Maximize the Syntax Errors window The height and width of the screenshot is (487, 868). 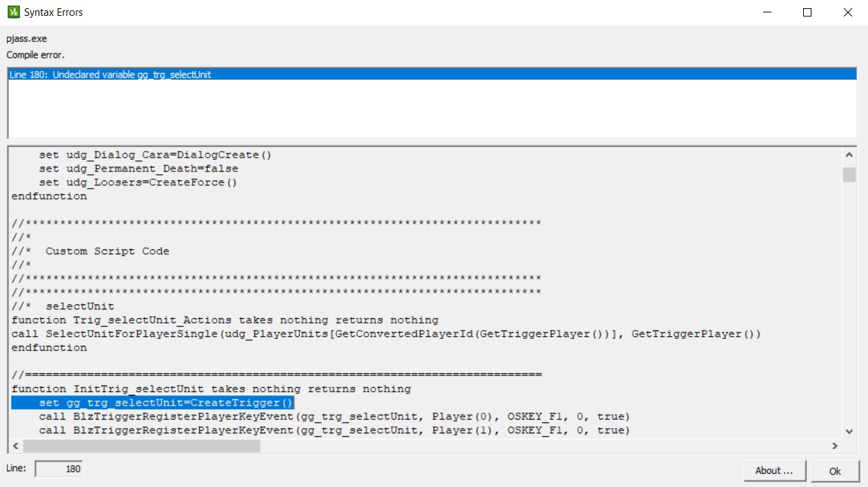807,12
